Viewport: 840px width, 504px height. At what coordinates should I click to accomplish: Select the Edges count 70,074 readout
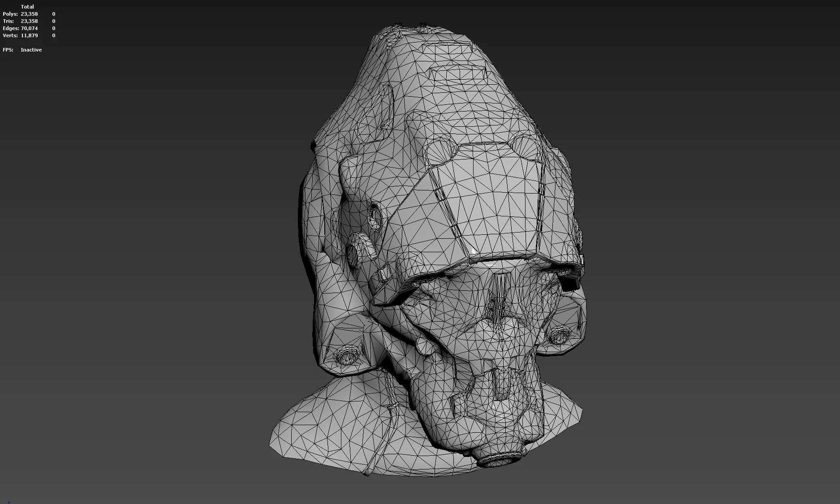[x=29, y=28]
